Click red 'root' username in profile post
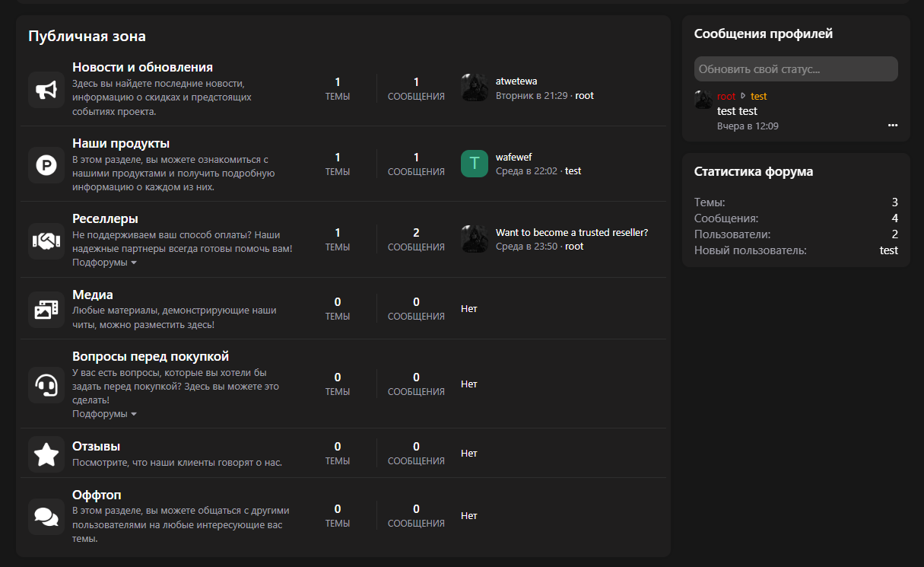The image size is (924, 567). pyautogui.click(x=726, y=97)
